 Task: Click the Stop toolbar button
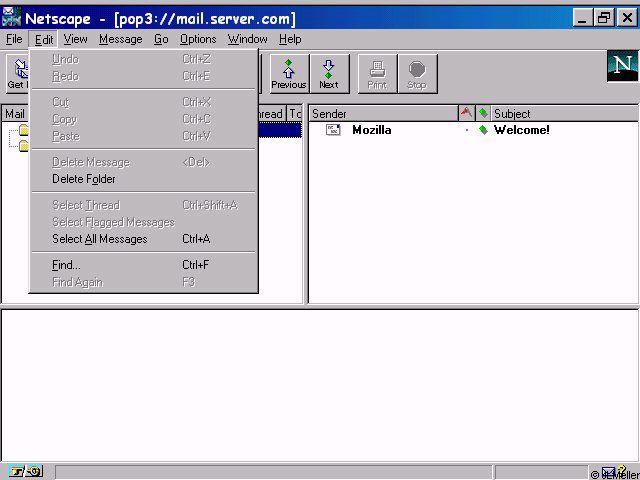(417, 74)
